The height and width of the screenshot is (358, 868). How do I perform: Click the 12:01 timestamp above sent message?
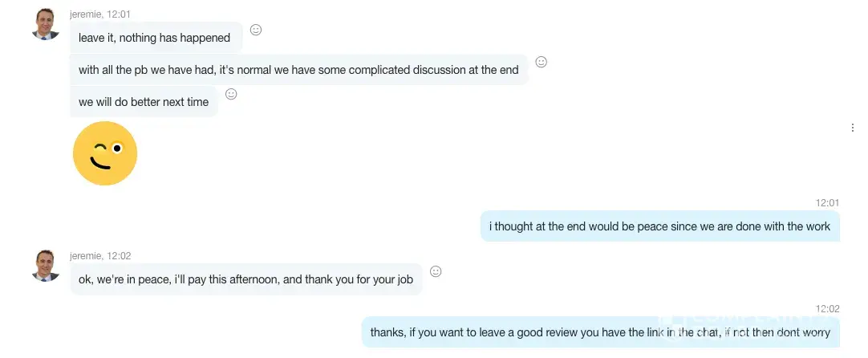[827, 203]
